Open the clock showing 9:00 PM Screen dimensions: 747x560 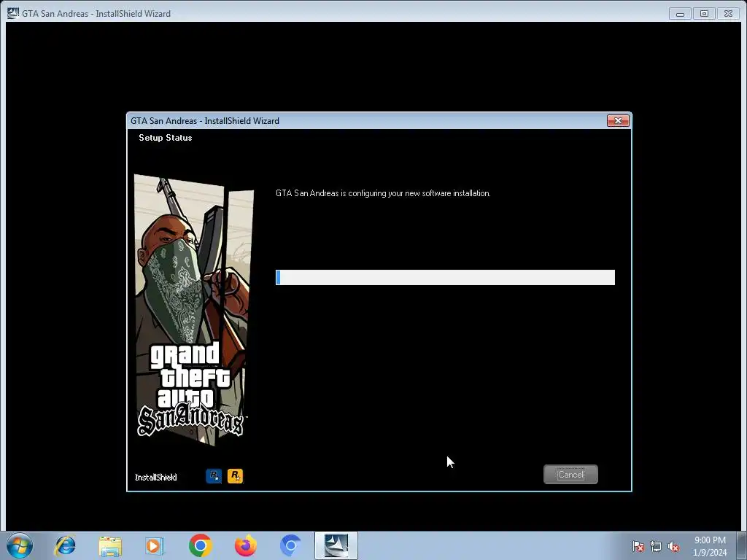[709, 546]
